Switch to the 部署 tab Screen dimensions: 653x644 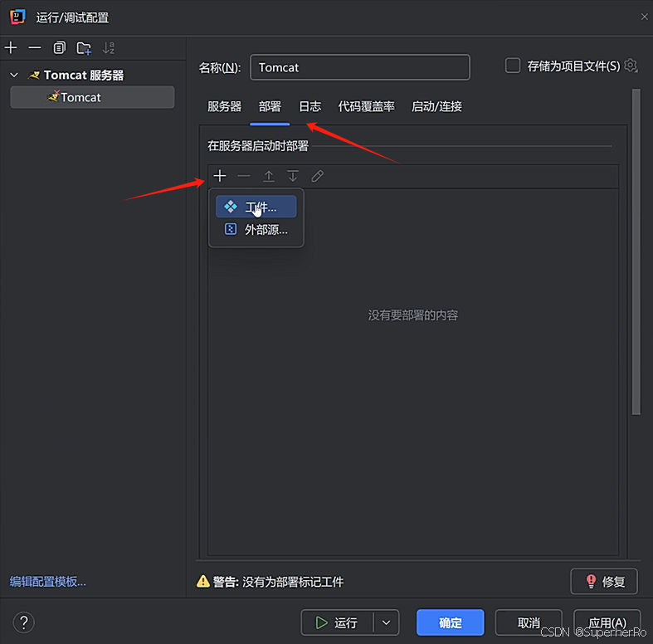click(270, 106)
